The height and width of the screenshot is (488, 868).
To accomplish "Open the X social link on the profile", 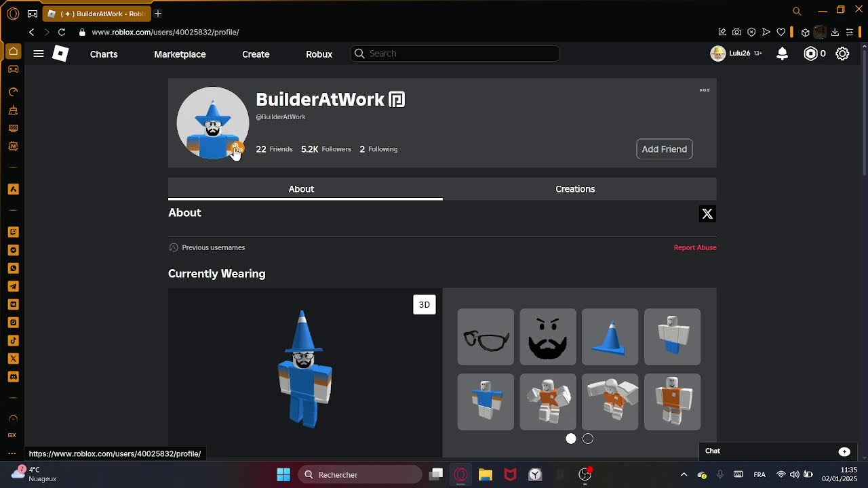I will (x=707, y=214).
